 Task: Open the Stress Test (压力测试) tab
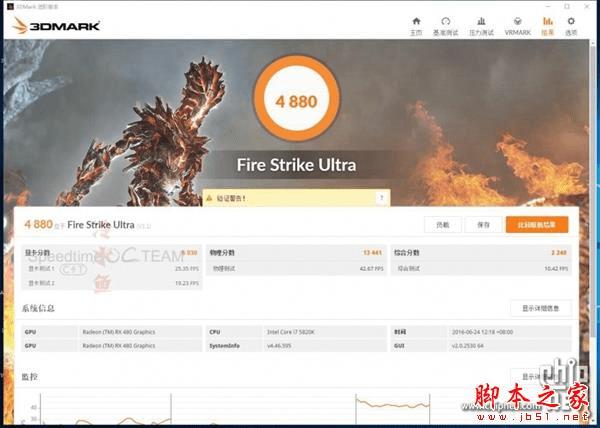tap(481, 26)
